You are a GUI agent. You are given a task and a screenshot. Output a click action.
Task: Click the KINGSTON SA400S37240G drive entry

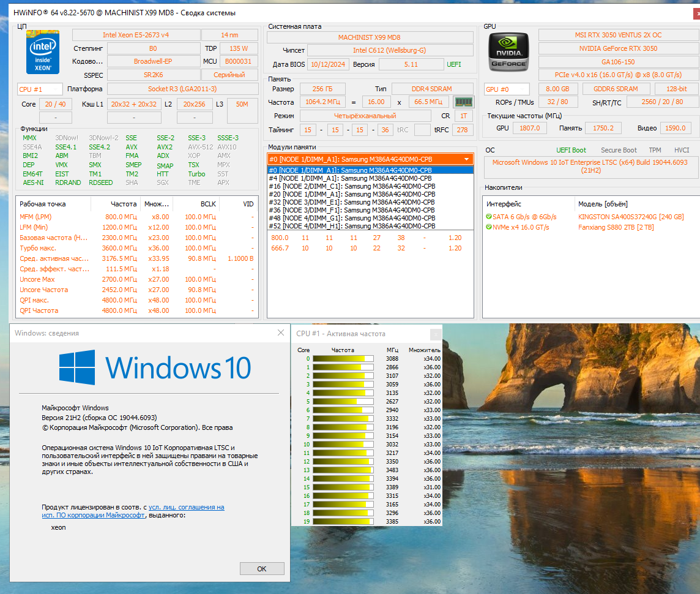click(x=631, y=217)
